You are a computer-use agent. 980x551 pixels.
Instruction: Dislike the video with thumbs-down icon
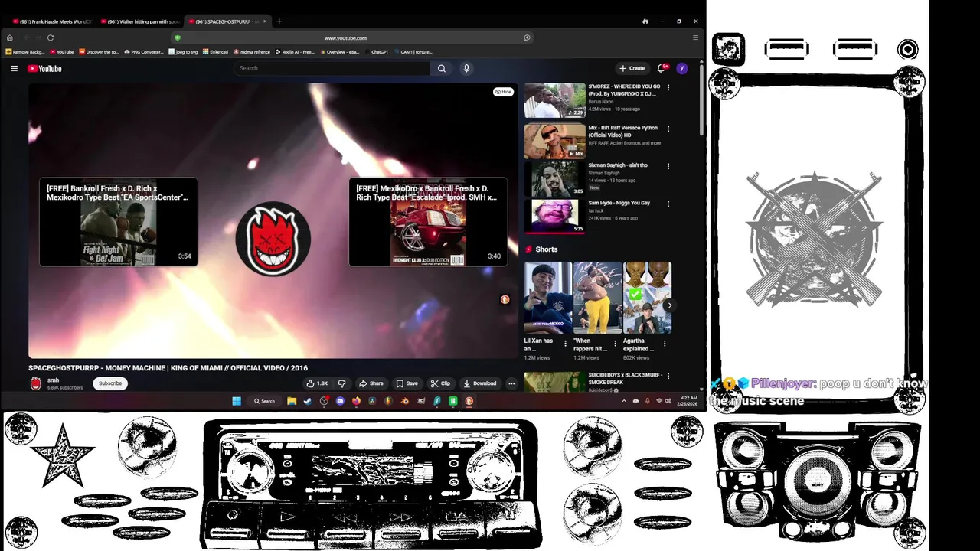pyautogui.click(x=341, y=383)
